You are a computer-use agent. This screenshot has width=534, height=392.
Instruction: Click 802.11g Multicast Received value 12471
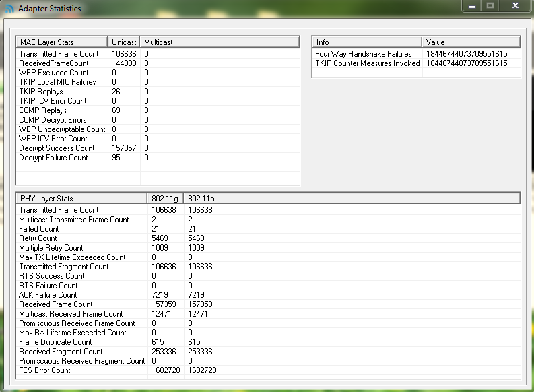pos(162,314)
